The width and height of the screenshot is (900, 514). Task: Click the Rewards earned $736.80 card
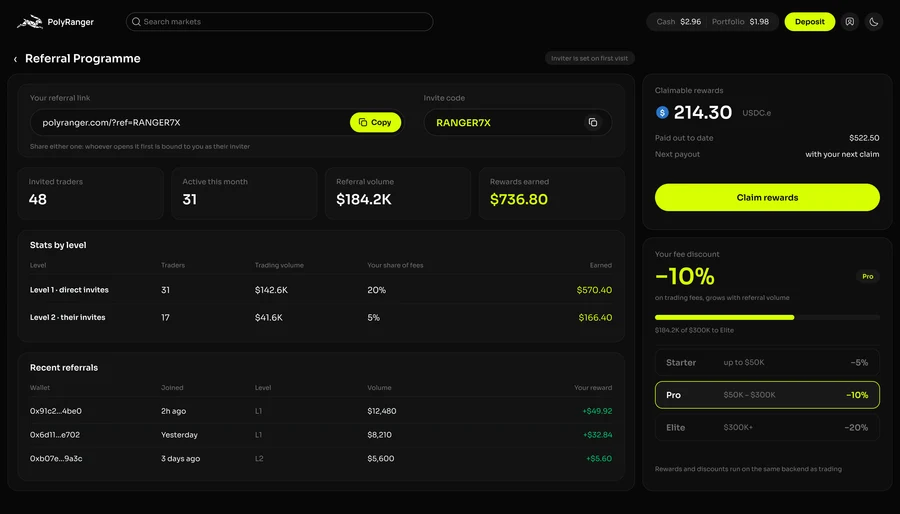pyautogui.click(x=552, y=193)
